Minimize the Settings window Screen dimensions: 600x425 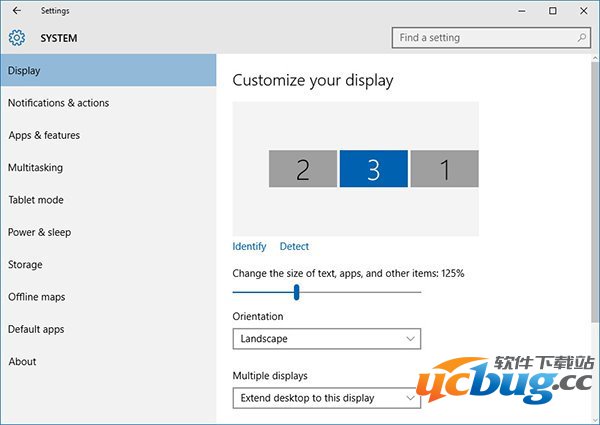pos(521,11)
